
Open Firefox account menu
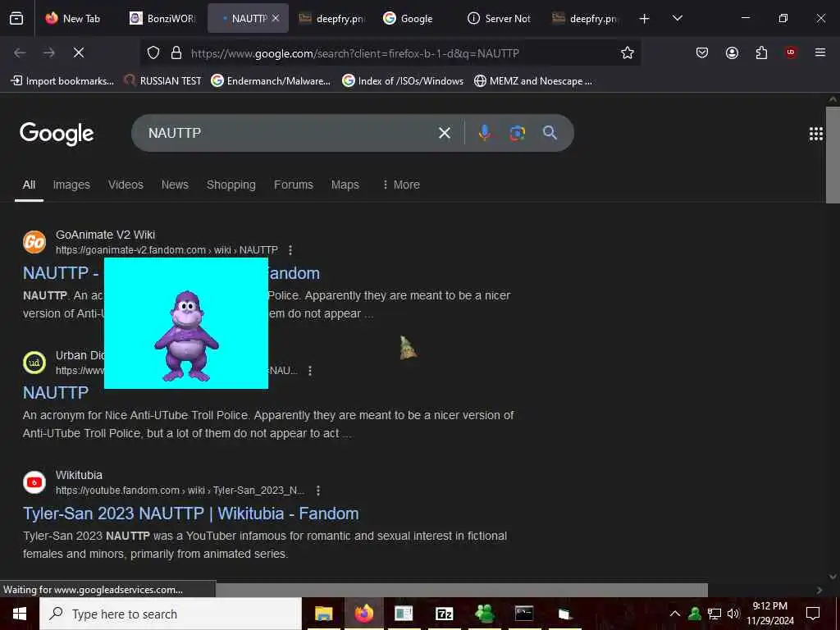(732, 52)
